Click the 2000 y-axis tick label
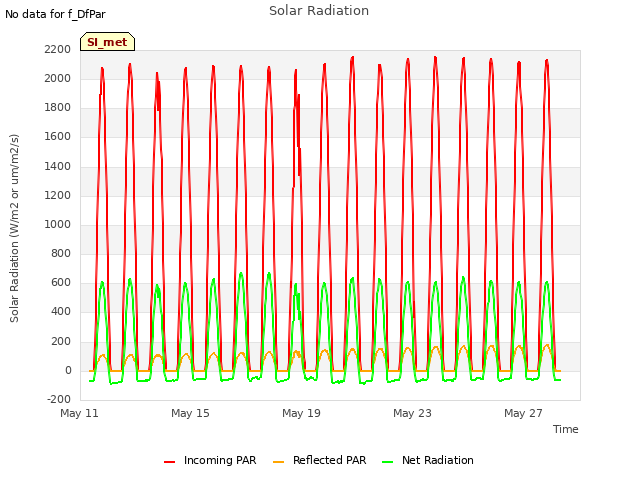 (x=58, y=78)
